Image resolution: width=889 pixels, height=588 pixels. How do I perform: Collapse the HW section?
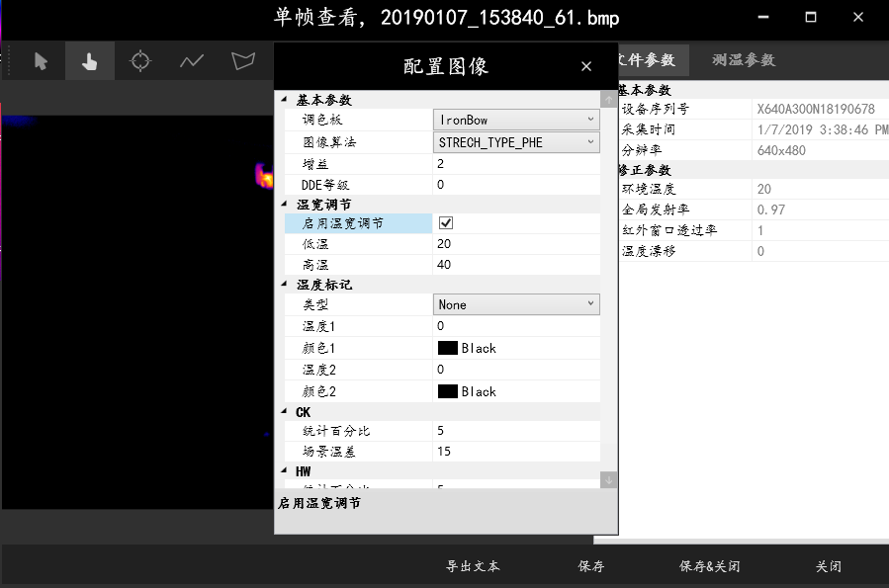(284, 471)
